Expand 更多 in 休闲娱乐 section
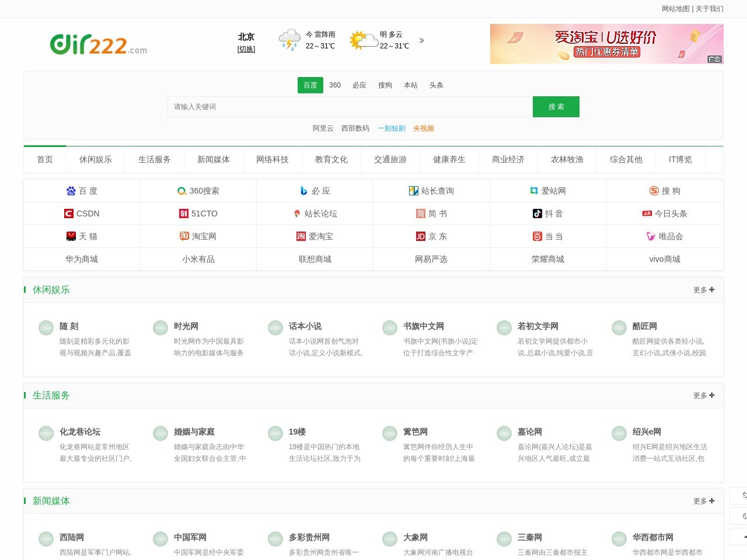This screenshot has height=560, width=747. click(x=704, y=290)
